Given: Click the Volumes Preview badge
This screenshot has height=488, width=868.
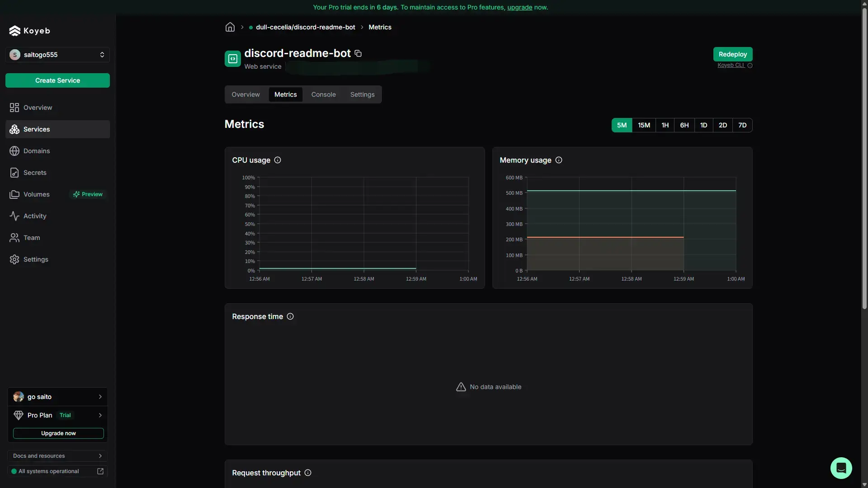Looking at the screenshot, I should 88,194.
